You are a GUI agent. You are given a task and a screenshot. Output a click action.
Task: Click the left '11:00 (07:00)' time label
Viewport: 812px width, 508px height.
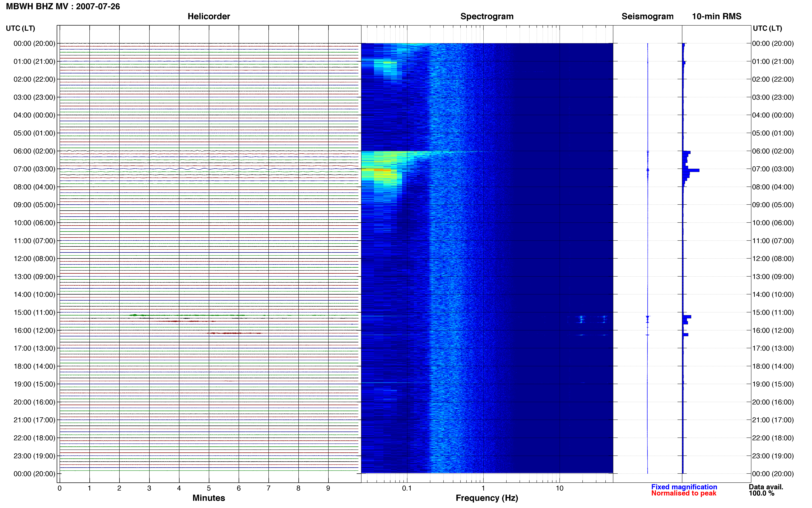coord(34,241)
